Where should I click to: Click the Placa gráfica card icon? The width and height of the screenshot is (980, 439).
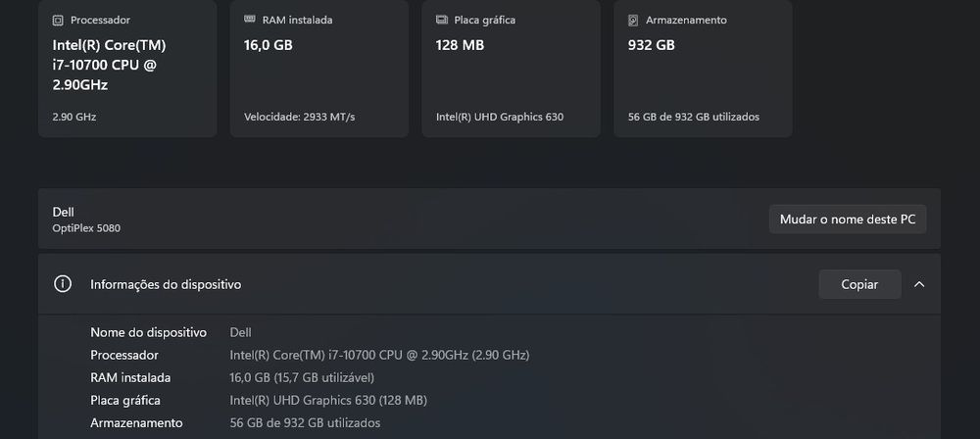coord(441,20)
